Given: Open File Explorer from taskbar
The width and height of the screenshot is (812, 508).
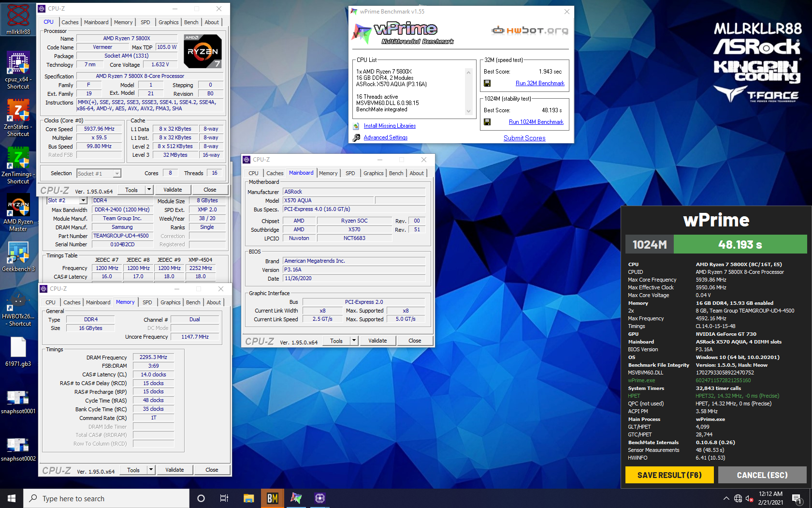Looking at the screenshot, I should click(x=249, y=498).
